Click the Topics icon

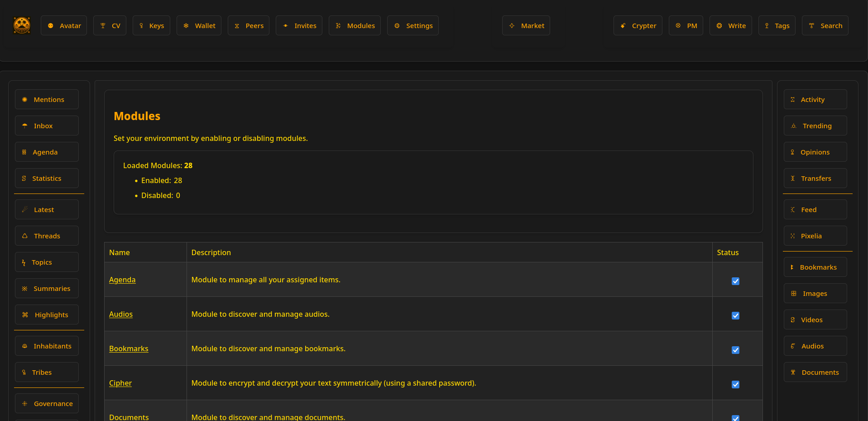(x=24, y=262)
